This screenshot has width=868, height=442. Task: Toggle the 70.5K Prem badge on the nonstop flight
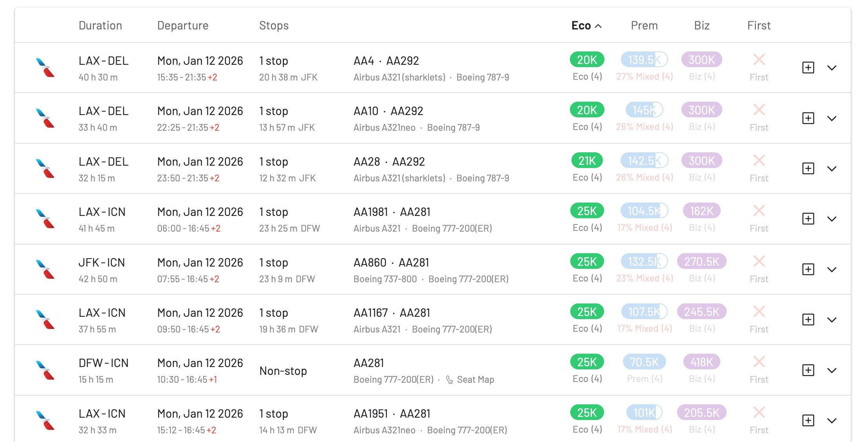[645, 362]
